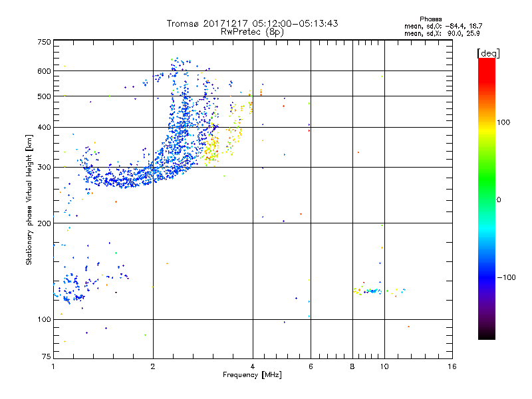Image resolution: width=532 pixels, height=399 pixels.
Task: Click the 'Phases' header text
Action: (x=430, y=19)
